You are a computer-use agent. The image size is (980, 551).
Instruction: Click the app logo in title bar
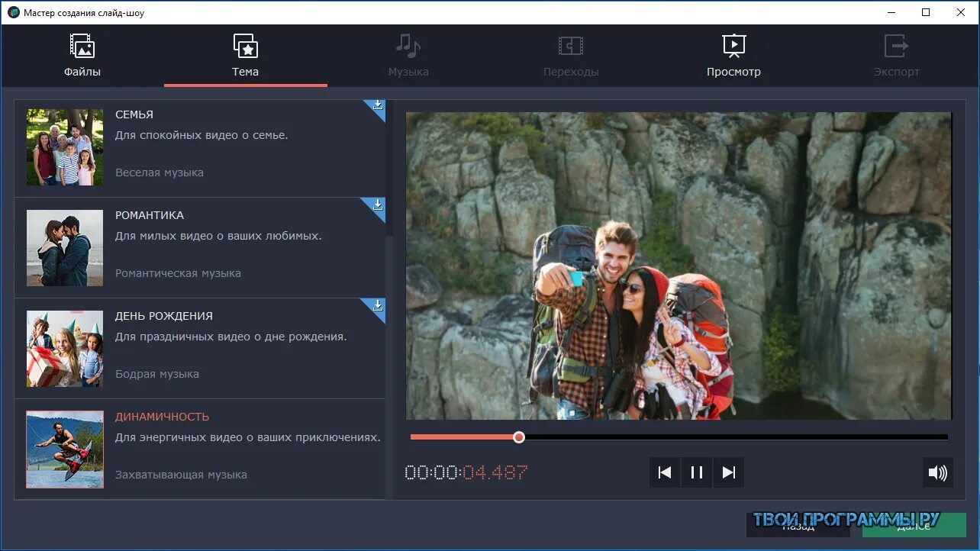click(13, 13)
